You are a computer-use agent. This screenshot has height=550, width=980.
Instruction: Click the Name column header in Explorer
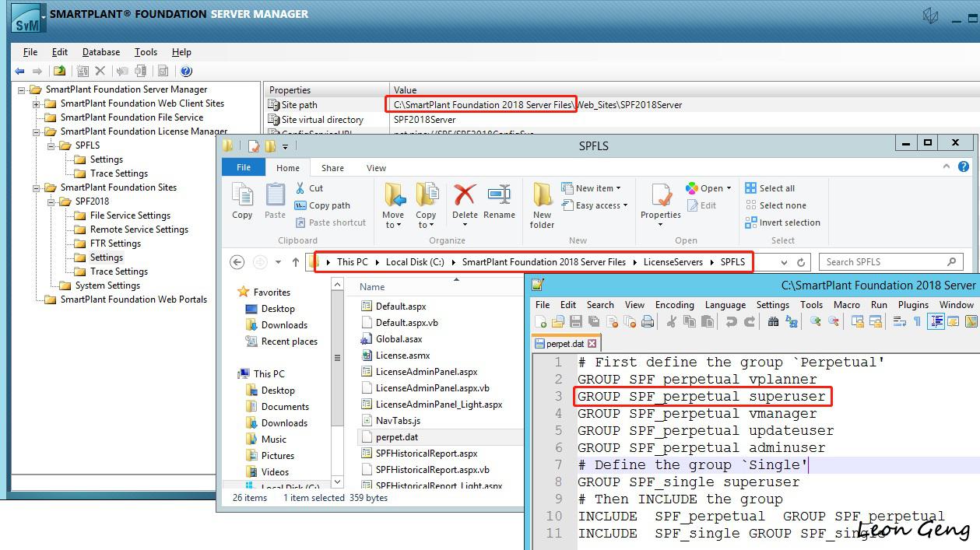pos(372,286)
